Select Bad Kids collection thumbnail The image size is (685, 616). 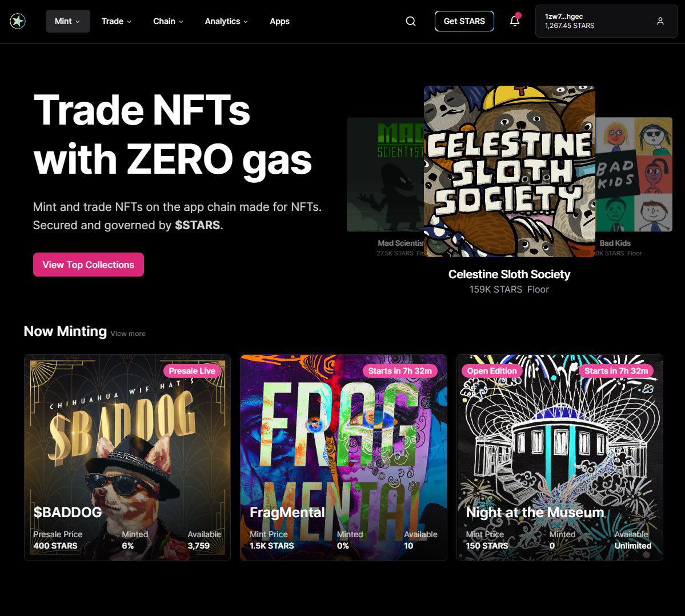(634, 174)
